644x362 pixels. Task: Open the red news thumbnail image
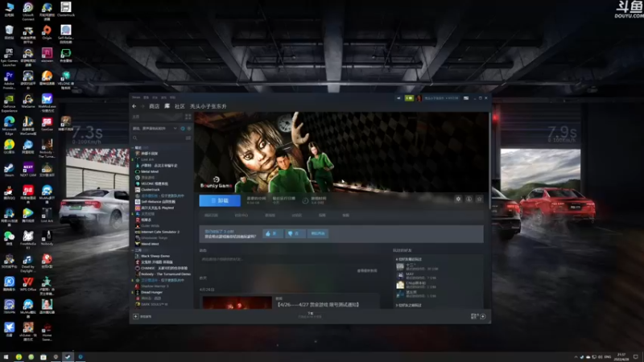237,302
